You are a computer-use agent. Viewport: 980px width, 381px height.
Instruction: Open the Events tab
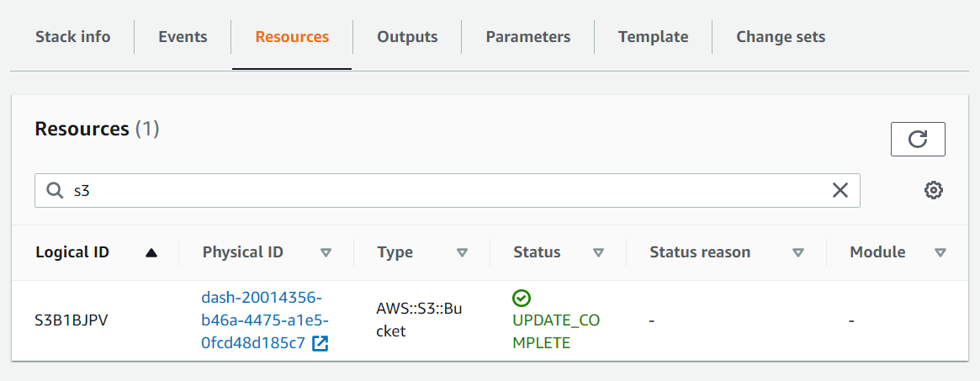[183, 37]
